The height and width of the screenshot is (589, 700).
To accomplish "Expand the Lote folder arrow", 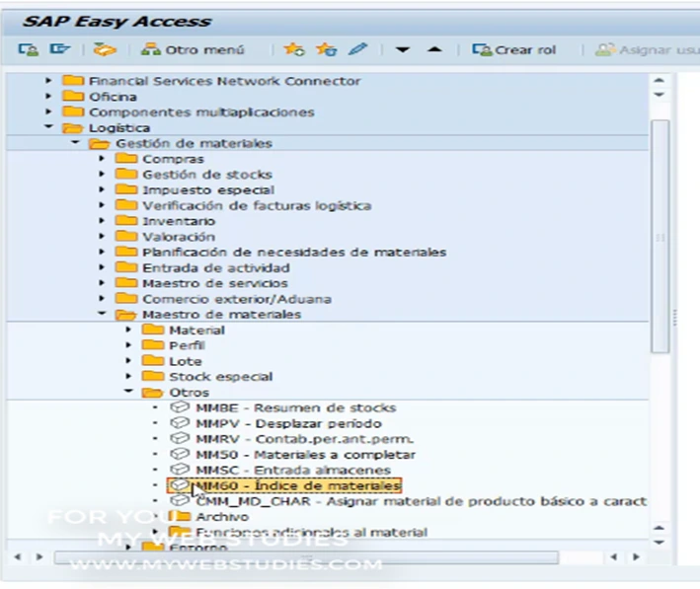I will pos(128,360).
